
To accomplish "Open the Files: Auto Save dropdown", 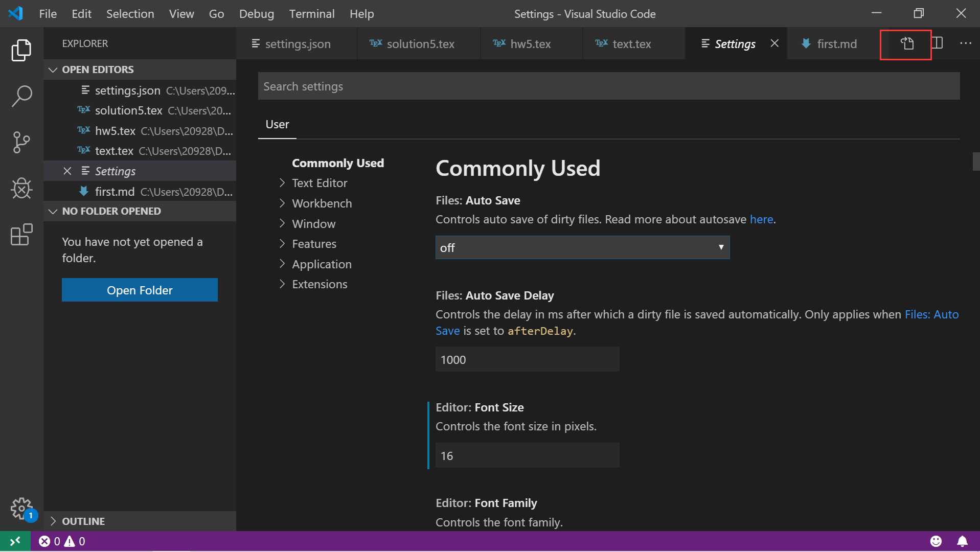I will pyautogui.click(x=582, y=247).
